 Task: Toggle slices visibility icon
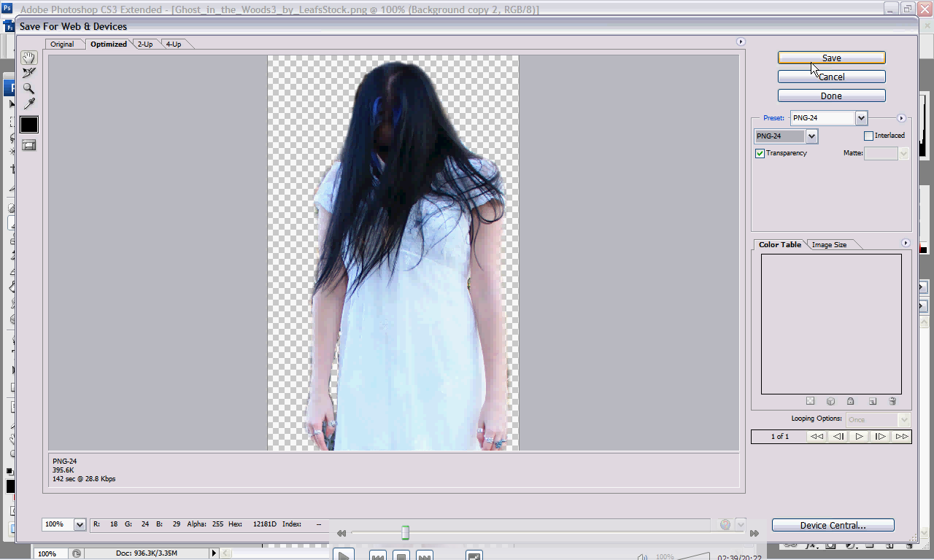(x=28, y=145)
